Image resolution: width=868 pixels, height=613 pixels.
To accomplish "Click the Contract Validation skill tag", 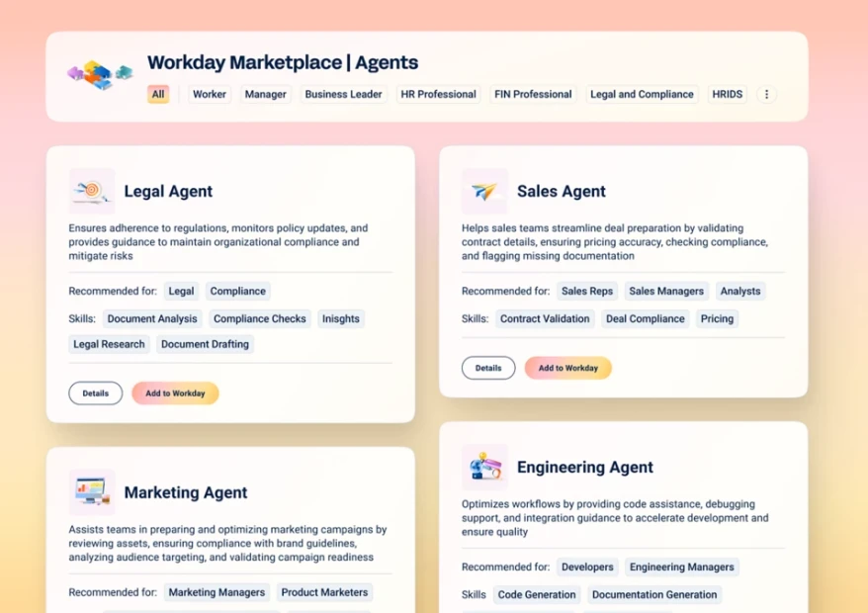I will (545, 318).
